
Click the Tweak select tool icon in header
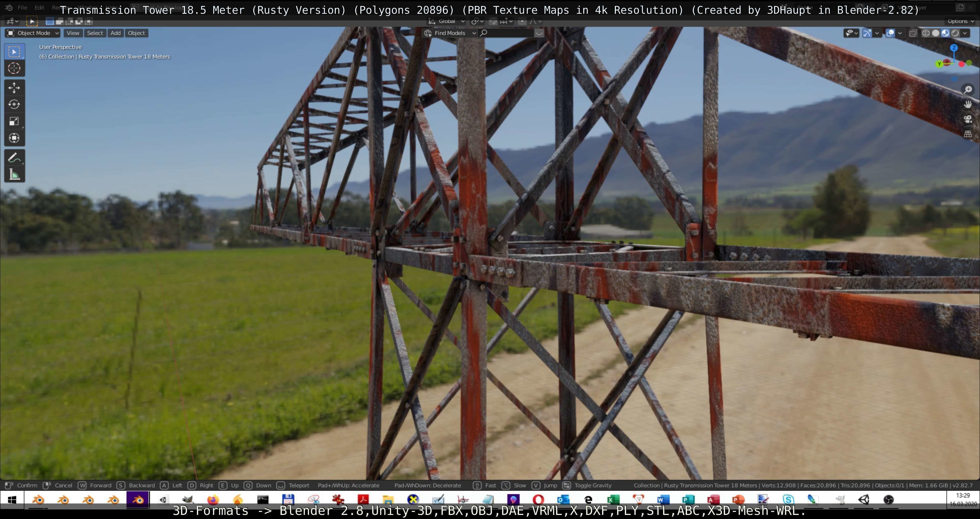pos(32,22)
